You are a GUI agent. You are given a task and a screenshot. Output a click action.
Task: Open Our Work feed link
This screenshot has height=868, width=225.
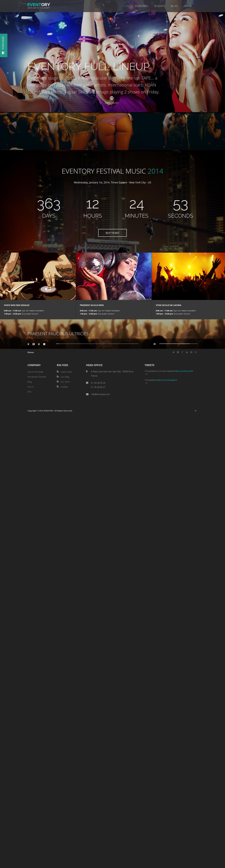click(65, 382)
